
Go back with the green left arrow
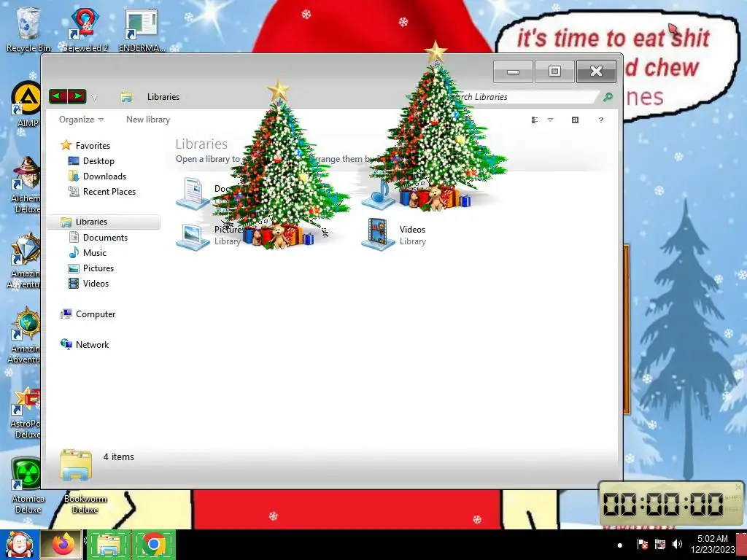click(x=58, y=97)
